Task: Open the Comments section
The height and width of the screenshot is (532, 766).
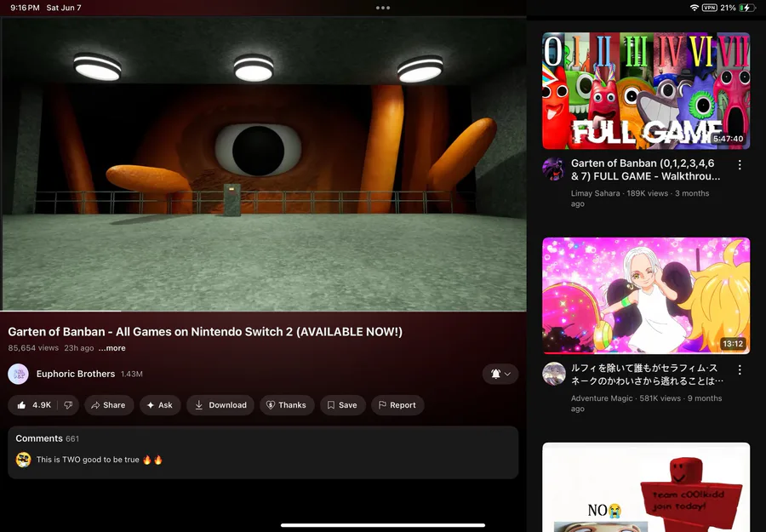Action: (x=263, y=452)
